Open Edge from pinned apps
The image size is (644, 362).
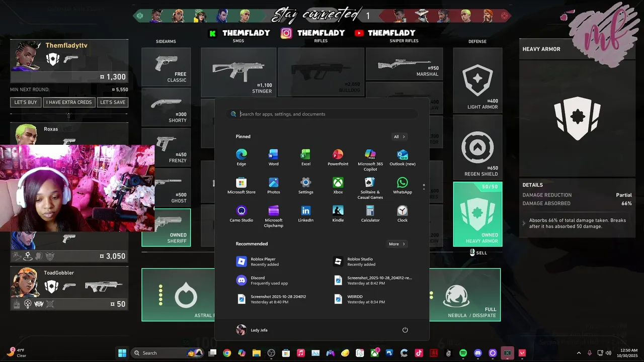pos(242,157)
